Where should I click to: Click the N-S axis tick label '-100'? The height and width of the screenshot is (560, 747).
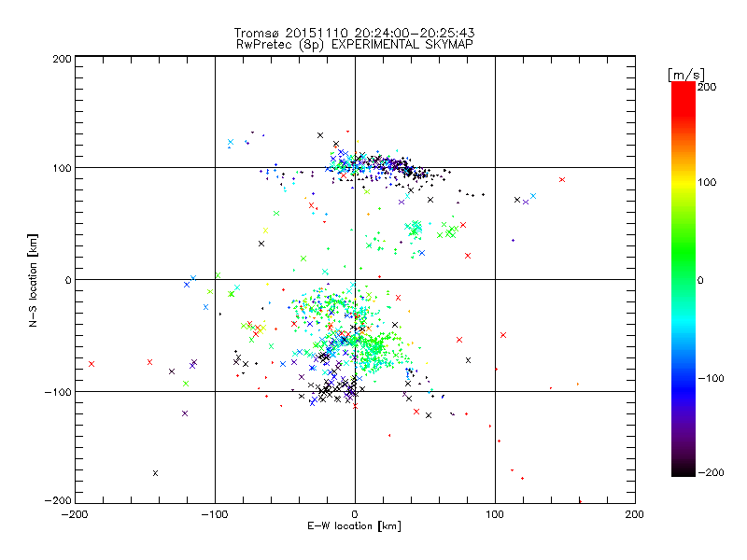tap(58, 392)
